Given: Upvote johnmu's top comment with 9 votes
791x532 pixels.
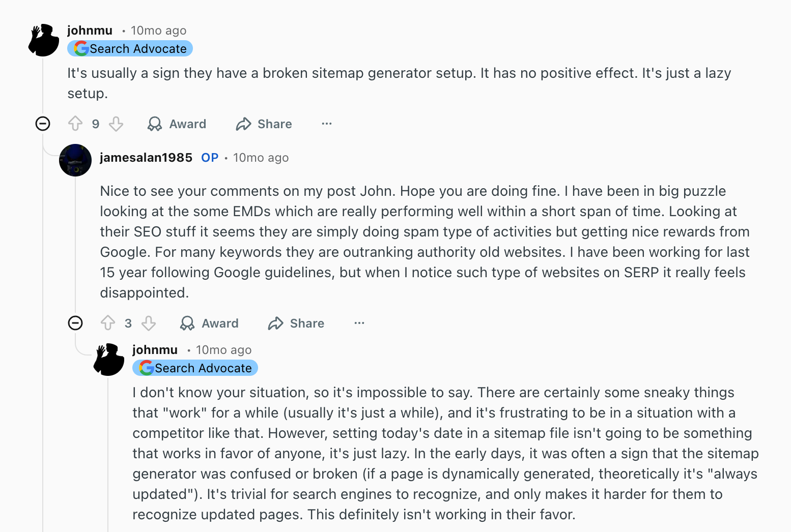Looking at the screenshot, I should [75, 124].
